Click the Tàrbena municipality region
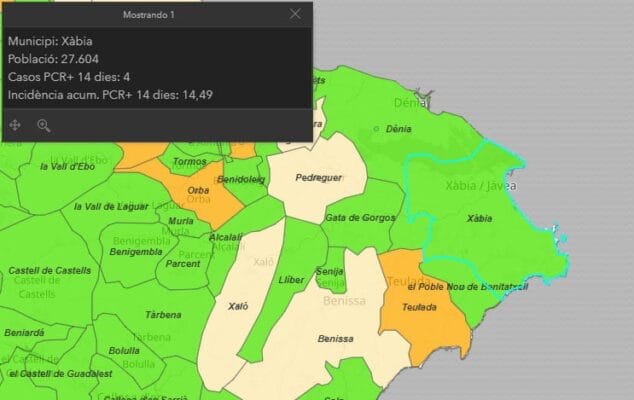This screenshot has width=634, height=400. point(163,315)
